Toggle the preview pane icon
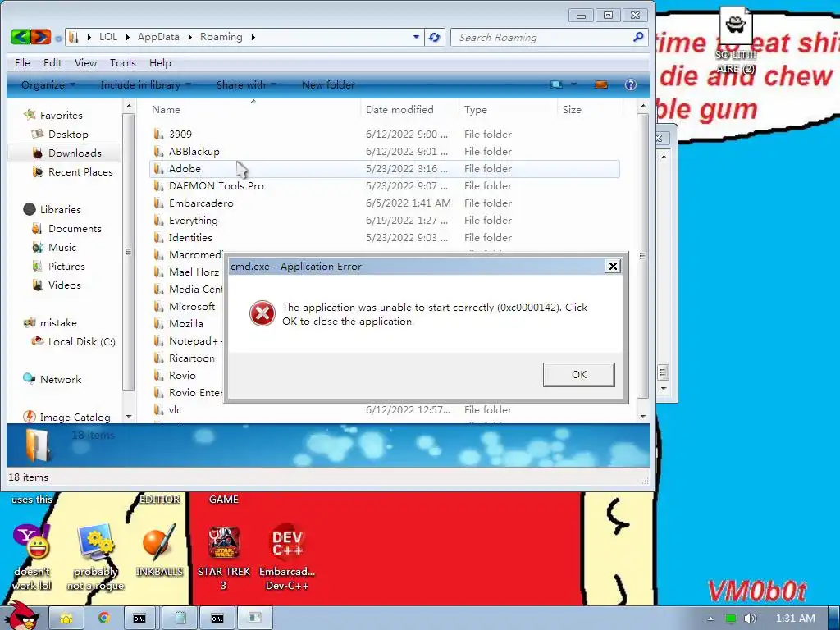This screenshot has width=840, height=630. (x=601, y=84)
